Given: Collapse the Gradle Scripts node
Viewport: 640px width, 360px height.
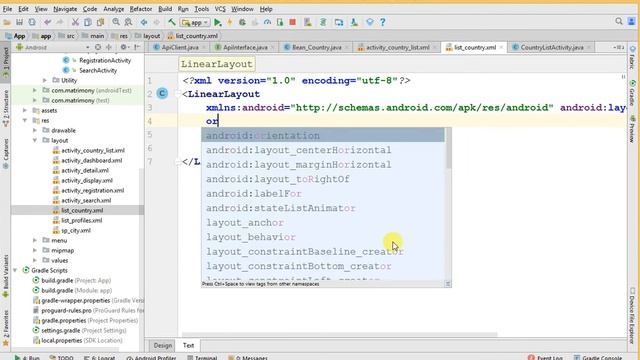Looking at the screenshot, I should [x=15, y=271].
